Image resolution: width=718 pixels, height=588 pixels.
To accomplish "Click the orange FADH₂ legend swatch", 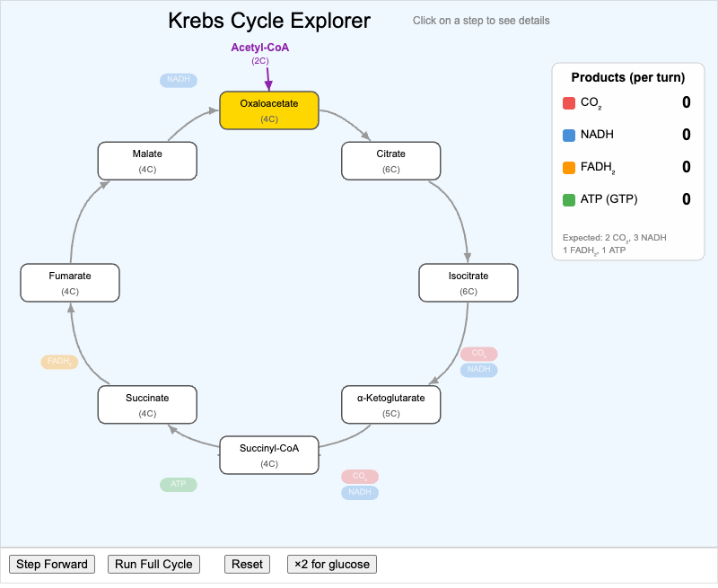I will [x=569, y=167].
